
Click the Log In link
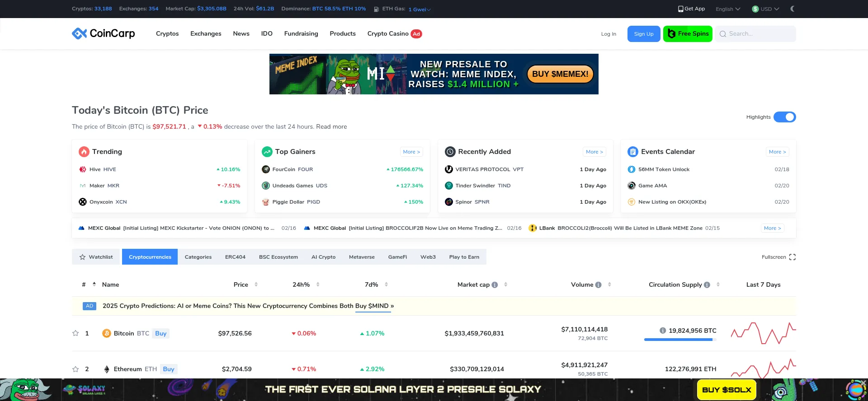coord(609,34)
